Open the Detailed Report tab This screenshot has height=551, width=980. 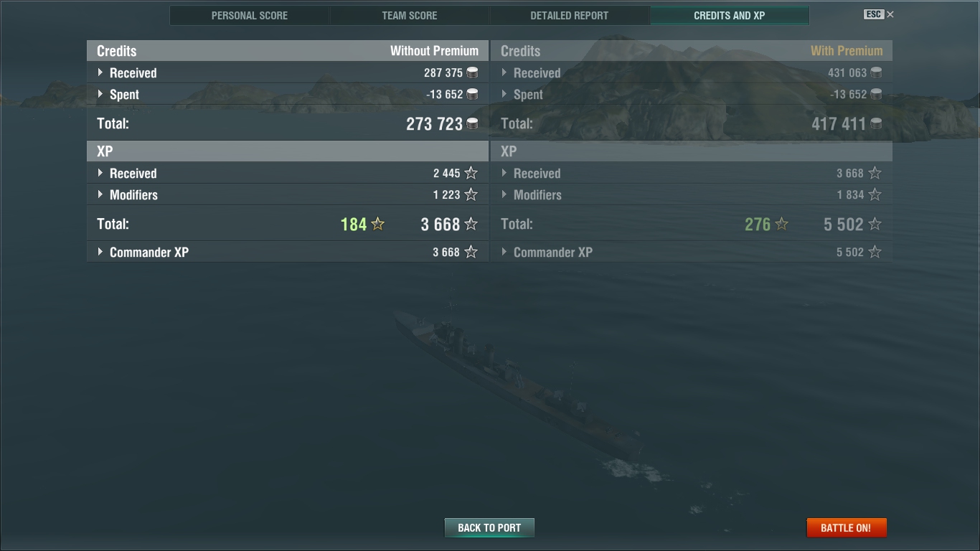pyautogui.click(x=570, y=15)
